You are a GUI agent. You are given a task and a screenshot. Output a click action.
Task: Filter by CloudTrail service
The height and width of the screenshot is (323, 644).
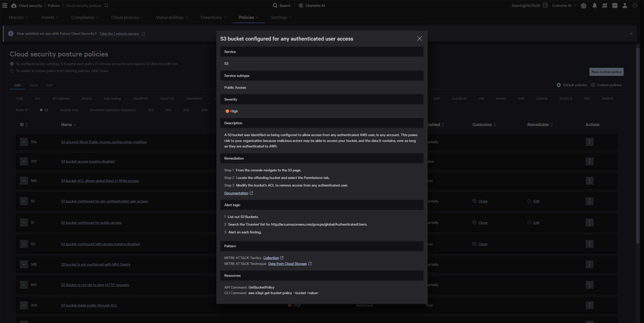167,99
